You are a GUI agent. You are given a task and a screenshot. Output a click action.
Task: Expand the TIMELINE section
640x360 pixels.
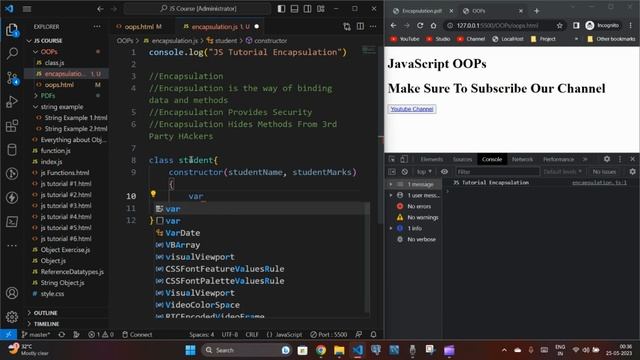point(47,324)
